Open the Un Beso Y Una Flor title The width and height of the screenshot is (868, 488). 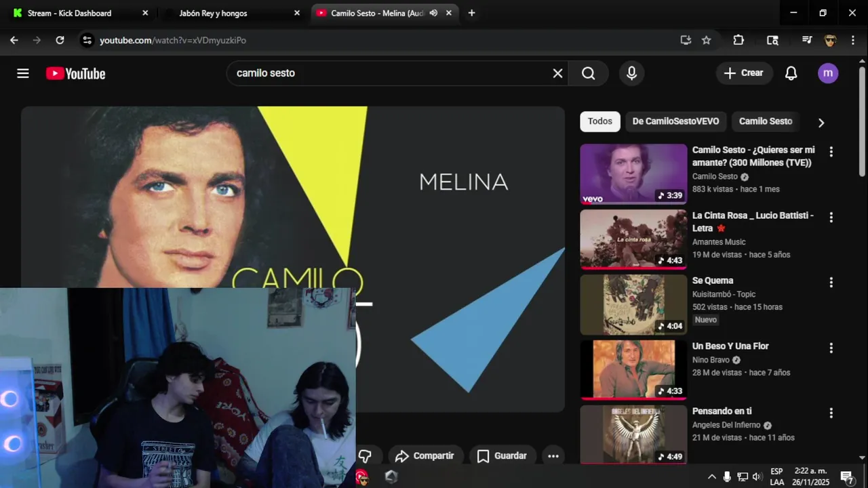point(730,346)
